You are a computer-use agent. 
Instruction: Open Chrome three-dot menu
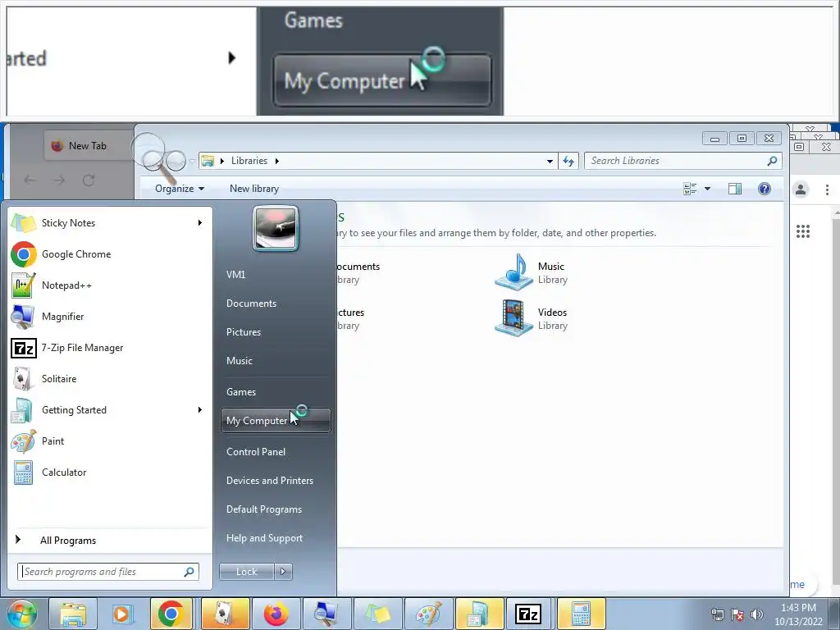[x=827, y=189]
